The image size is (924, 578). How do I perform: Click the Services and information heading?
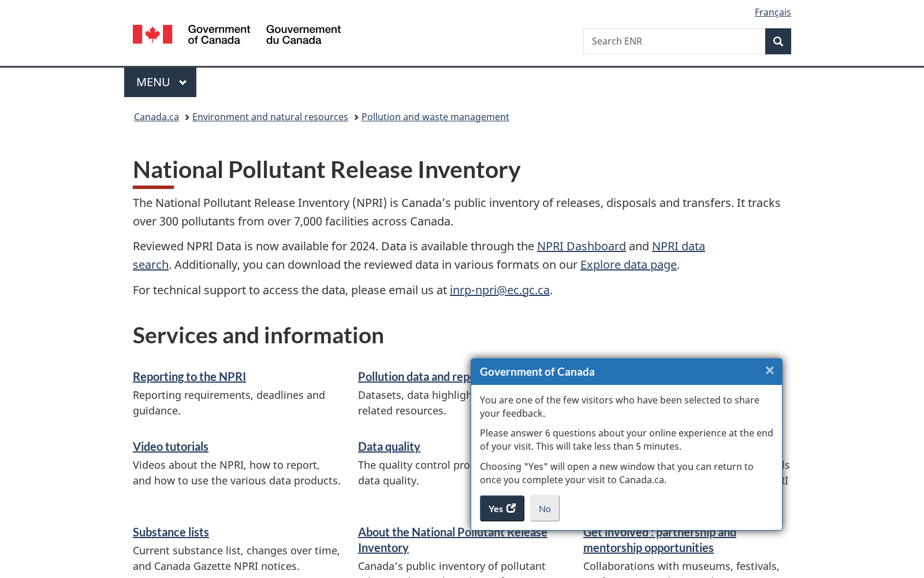258,336
